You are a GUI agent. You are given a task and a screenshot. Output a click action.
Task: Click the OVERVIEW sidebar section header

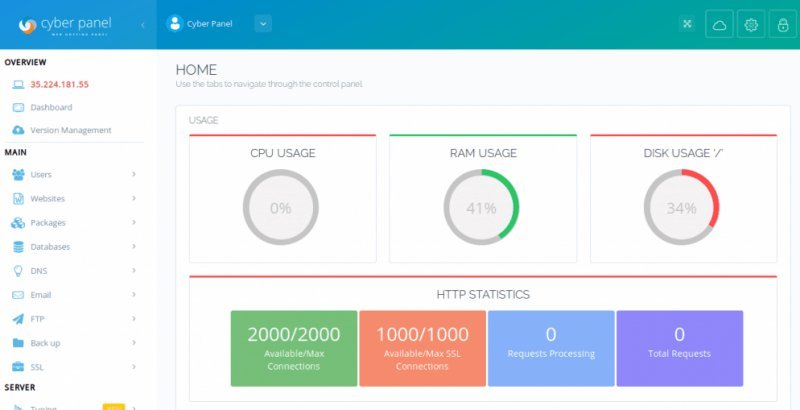(26, 62)
